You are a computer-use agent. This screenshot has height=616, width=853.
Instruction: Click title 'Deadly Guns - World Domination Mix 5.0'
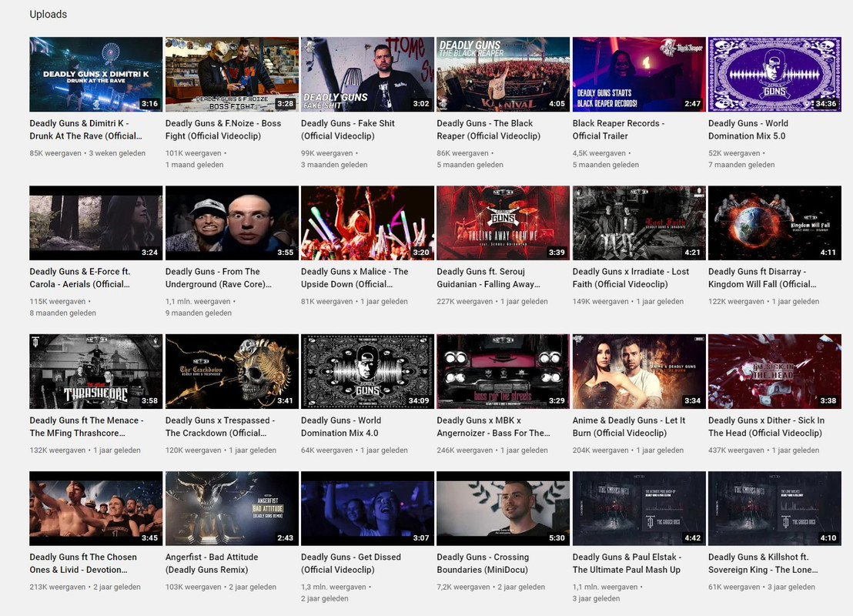(748, 129)
